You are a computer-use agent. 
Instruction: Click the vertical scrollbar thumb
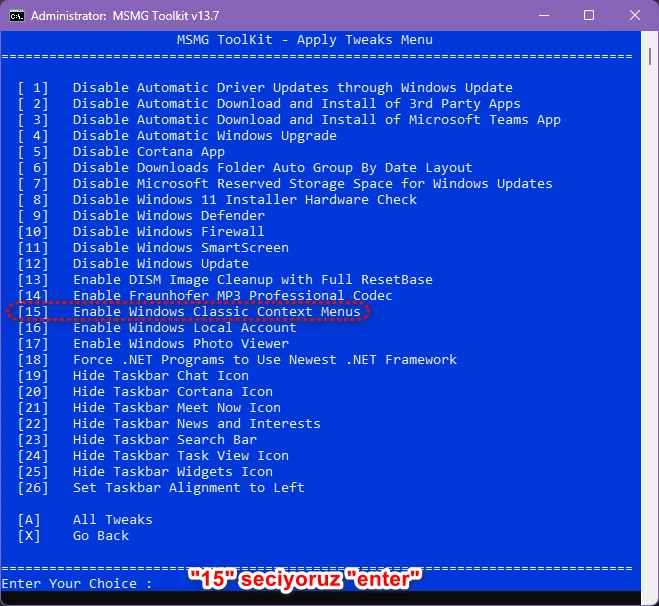pyautogui.click(x=650, y=56)
